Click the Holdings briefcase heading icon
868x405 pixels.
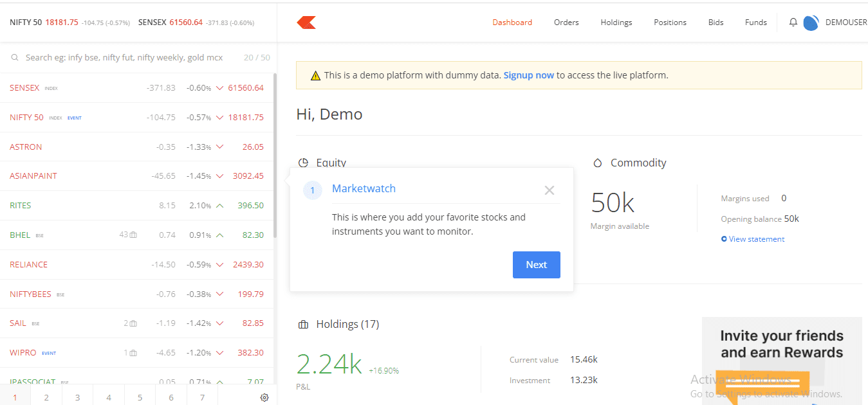click(x=303, y=325)
